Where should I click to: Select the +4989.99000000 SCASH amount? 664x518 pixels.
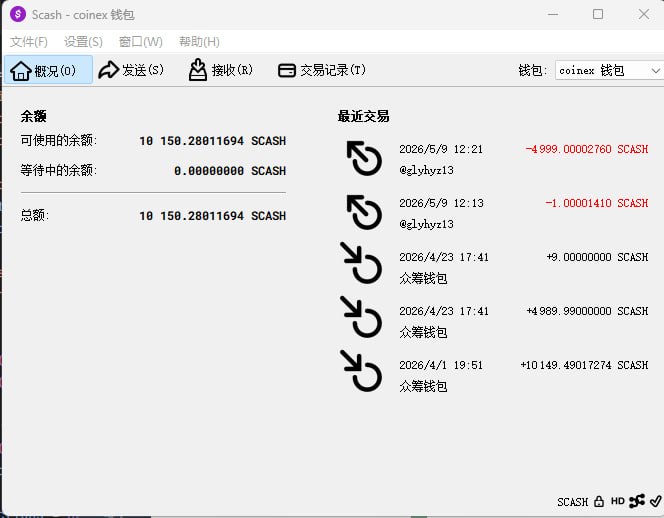pos(587,311)
